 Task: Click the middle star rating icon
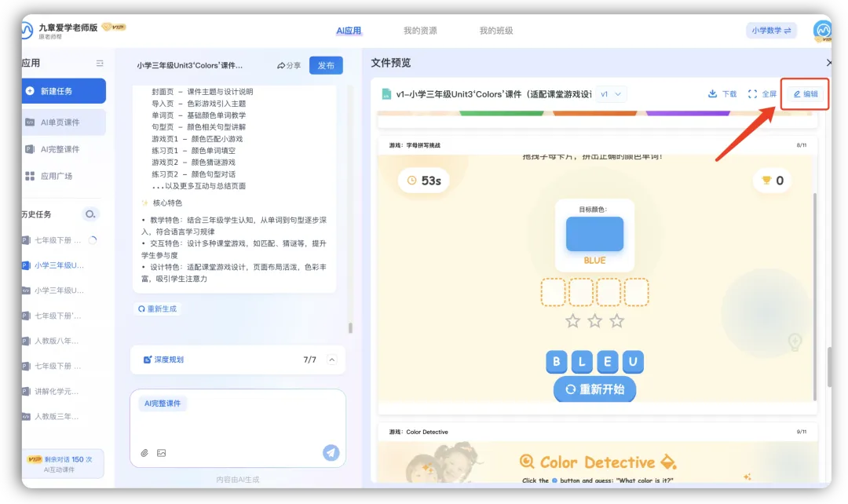click(x=594, y=321)
